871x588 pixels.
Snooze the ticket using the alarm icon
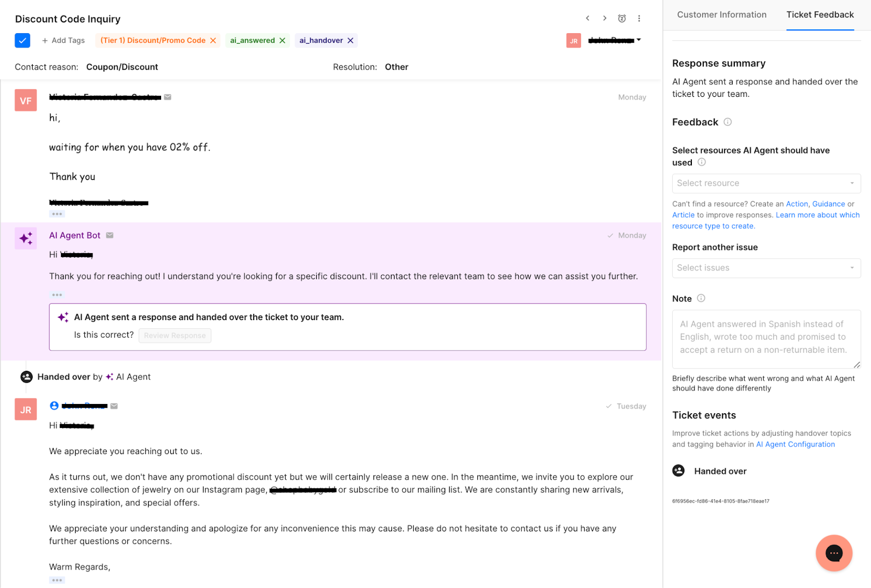(622, 18)
